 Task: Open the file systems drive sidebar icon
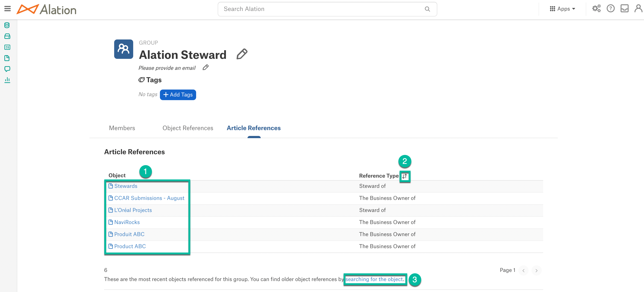click(7, 36)
